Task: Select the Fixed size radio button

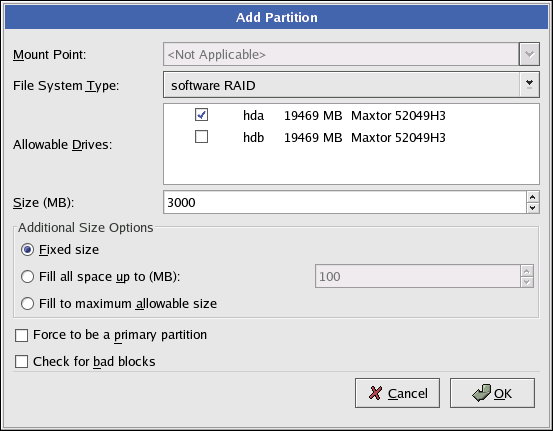Action: point(28,250)
